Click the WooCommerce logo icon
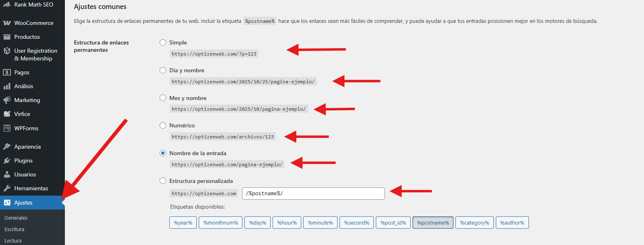Viewport: 644px width, 245px height. pyautogui.click(x=7, y=23)
